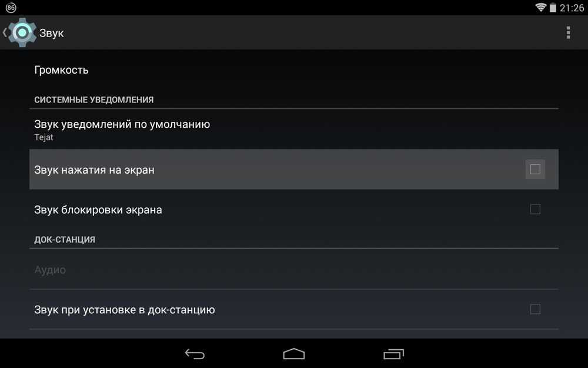Tap the battery status icon
Image resolution: width=588 pixels, height=368 pixels.
click(x=553, y=8)
